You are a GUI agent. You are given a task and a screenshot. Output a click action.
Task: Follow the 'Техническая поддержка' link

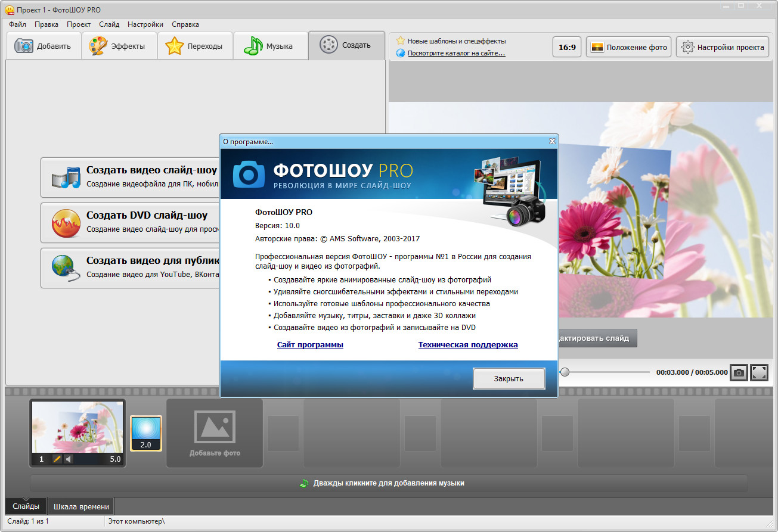[x=467, y=344]
